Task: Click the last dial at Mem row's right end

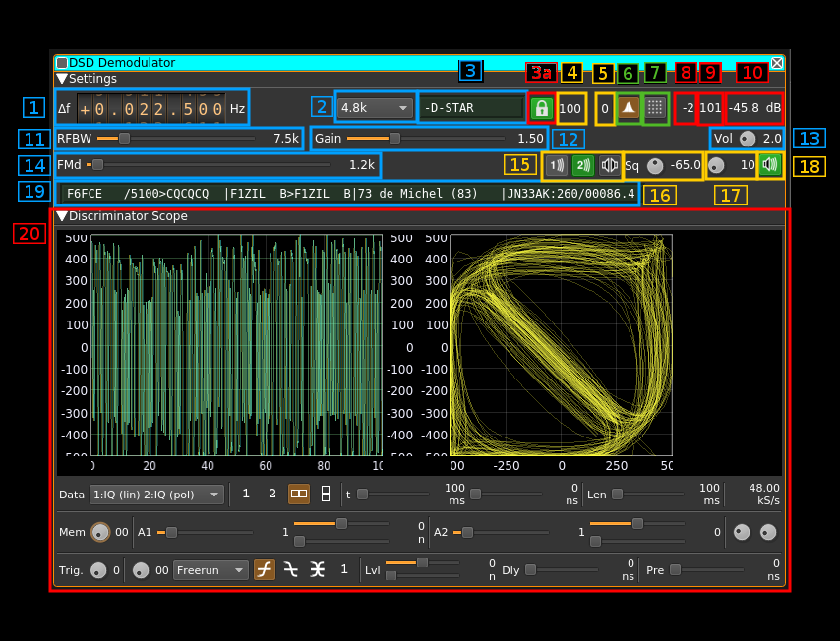Action: click(768, 532)
